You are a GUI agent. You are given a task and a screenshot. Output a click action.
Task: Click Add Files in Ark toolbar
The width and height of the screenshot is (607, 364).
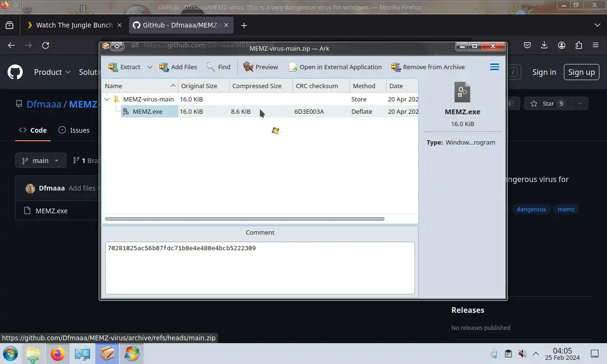click(178, 67)
